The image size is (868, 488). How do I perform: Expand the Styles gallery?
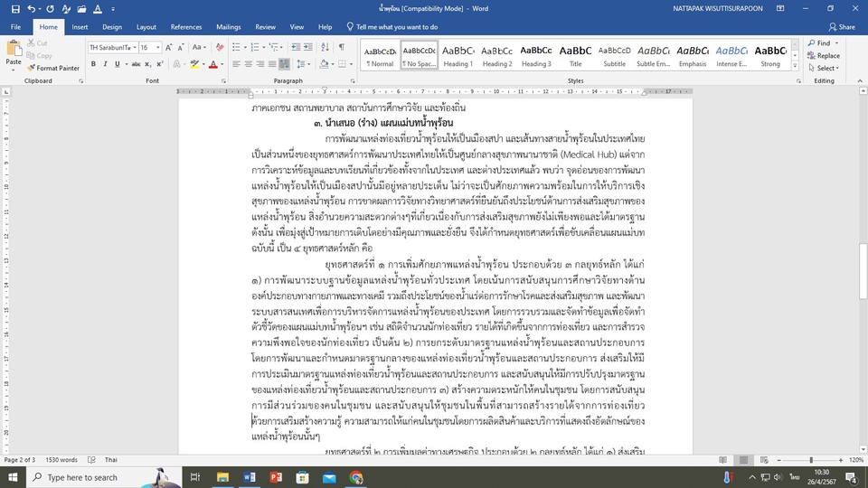(x=795, y=66)
